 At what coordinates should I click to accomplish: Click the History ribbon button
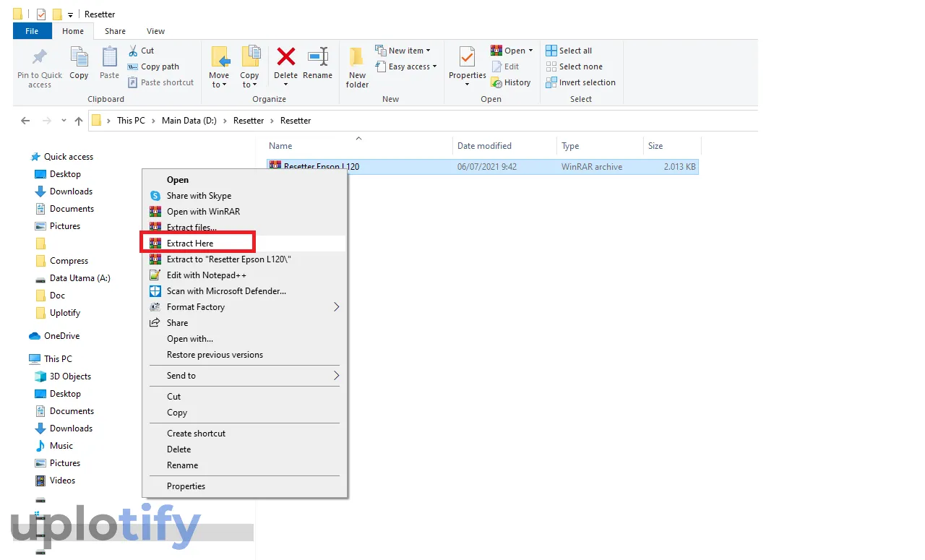click(511, 82)
